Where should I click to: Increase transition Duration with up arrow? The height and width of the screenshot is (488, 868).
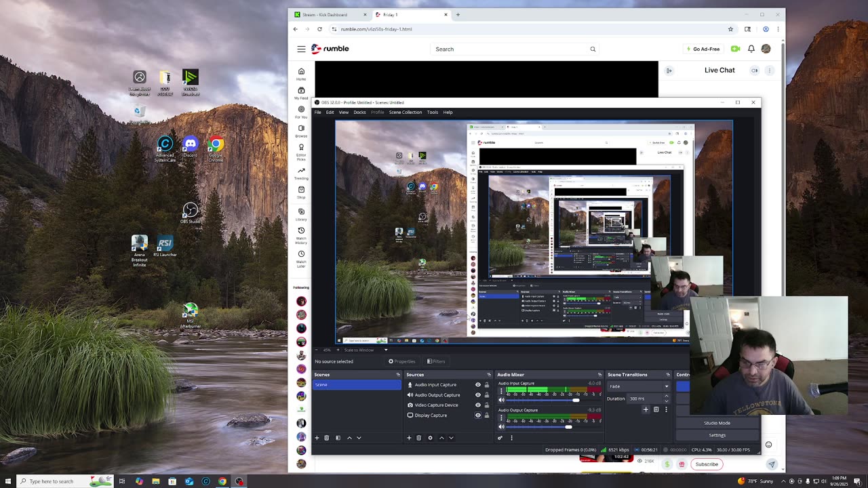[x=666, y=396]
